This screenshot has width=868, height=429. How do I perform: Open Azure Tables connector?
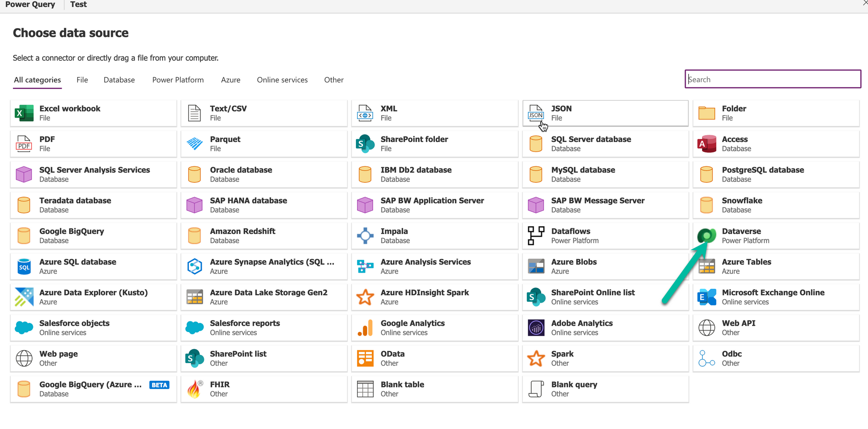click(776, 267)
